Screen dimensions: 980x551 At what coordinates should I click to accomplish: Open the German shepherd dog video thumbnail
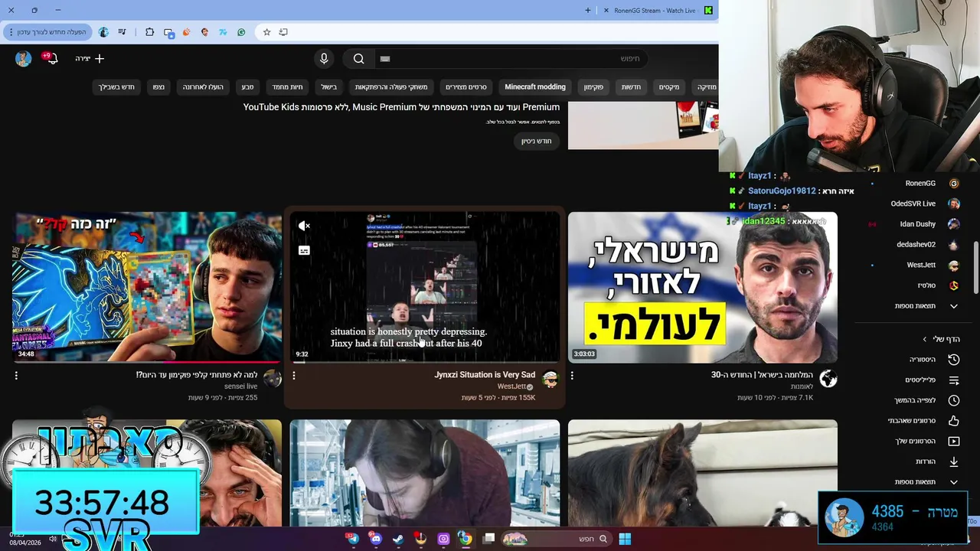[x=703, y=473]
